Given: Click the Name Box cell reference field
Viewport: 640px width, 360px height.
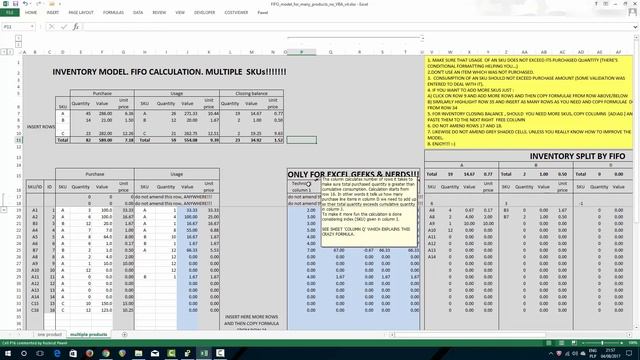Looking at the screenshot, I should tap(16, 27).
